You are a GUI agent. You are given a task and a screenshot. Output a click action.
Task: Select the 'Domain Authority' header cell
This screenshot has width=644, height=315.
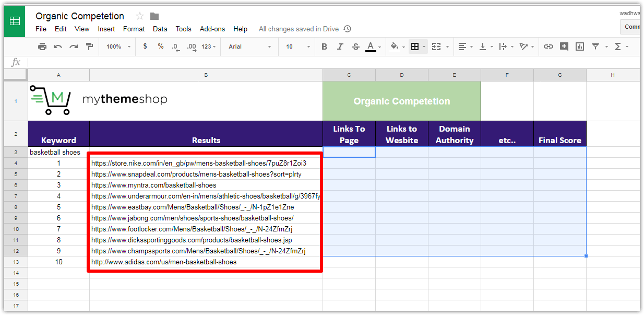[455, 134]
